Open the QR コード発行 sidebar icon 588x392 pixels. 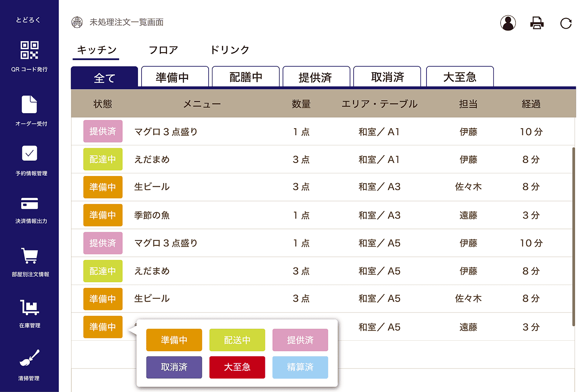point(29,51)
